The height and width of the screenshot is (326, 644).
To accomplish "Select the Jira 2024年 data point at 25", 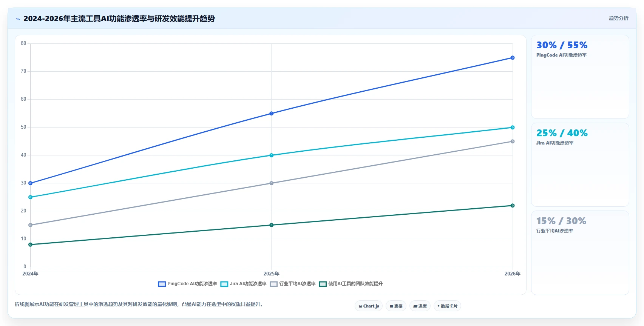I will pos(31,197).
